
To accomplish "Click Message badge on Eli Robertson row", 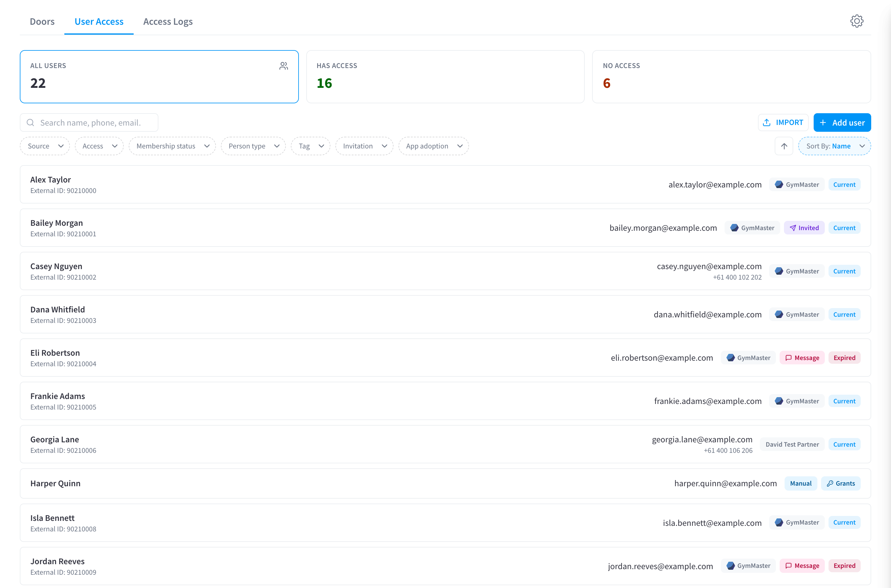I will (802, 358).
